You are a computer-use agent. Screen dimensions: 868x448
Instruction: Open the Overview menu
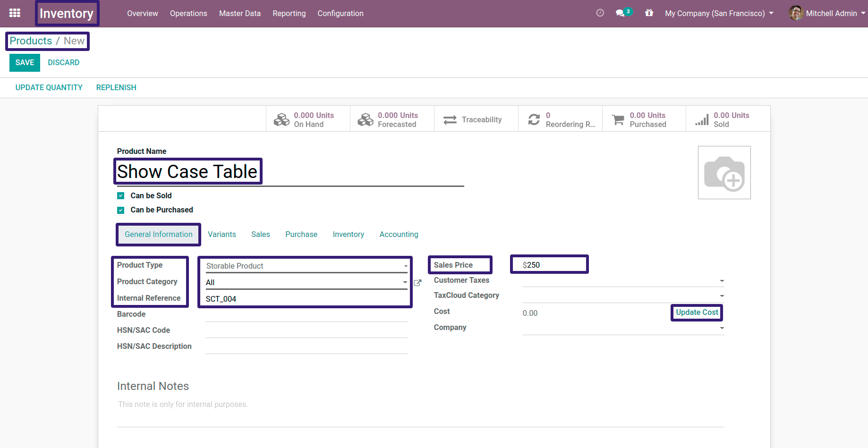coord(143,13)
